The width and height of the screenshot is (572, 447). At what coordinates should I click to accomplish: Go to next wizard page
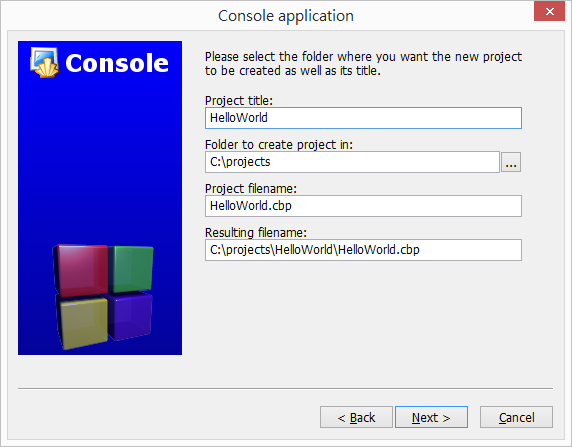click(x=431, y=417)
